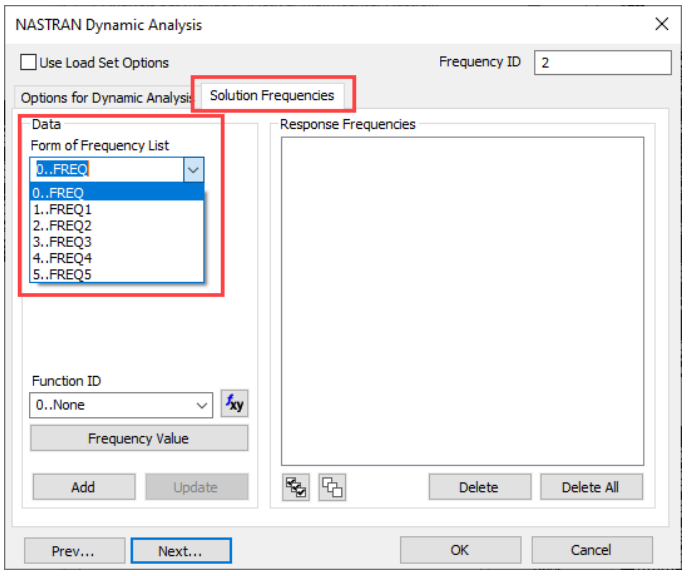Switch to Options for Dynamic Analysis tab
688x576 pixels.
[x=105, y=97]
